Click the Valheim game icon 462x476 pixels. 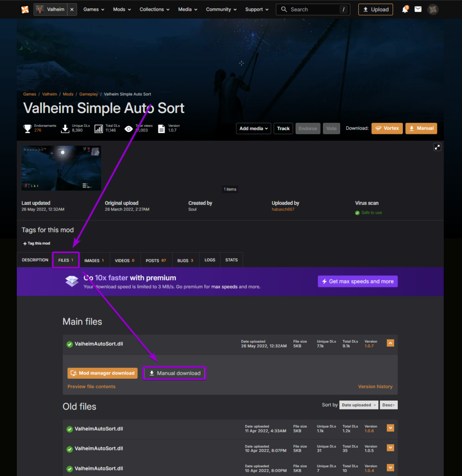(40, 9)
